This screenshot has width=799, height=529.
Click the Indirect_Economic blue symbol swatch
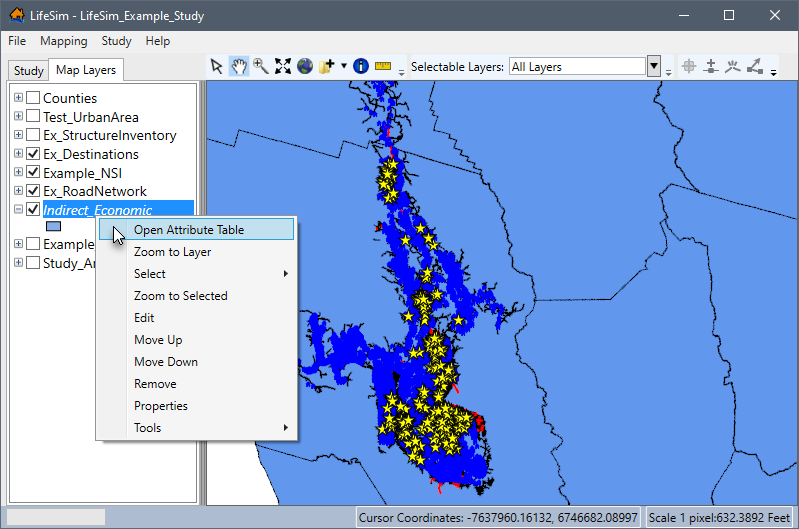[54, 226]
